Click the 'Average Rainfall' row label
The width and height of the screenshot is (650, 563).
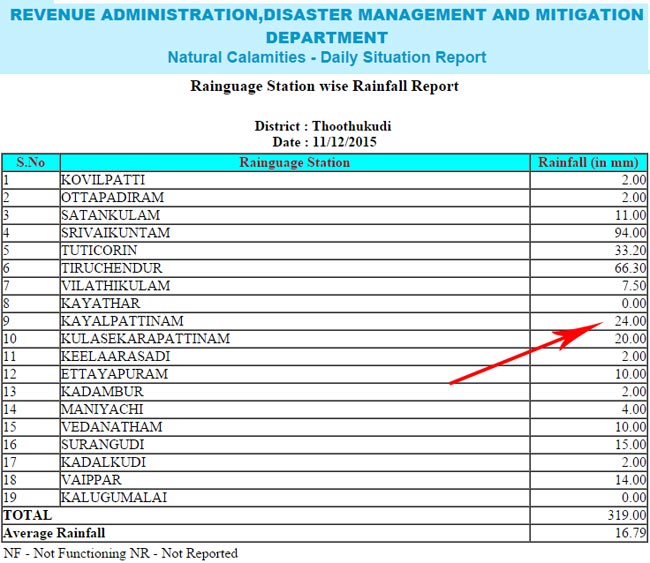(54, 533)
